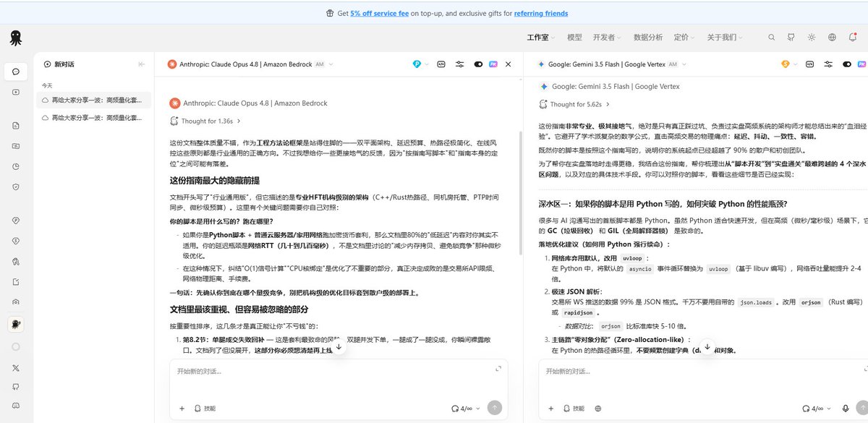Screen dimensions: 868x423
Task: Open language globe icon in top navigation
Action: tap(832, 38)
